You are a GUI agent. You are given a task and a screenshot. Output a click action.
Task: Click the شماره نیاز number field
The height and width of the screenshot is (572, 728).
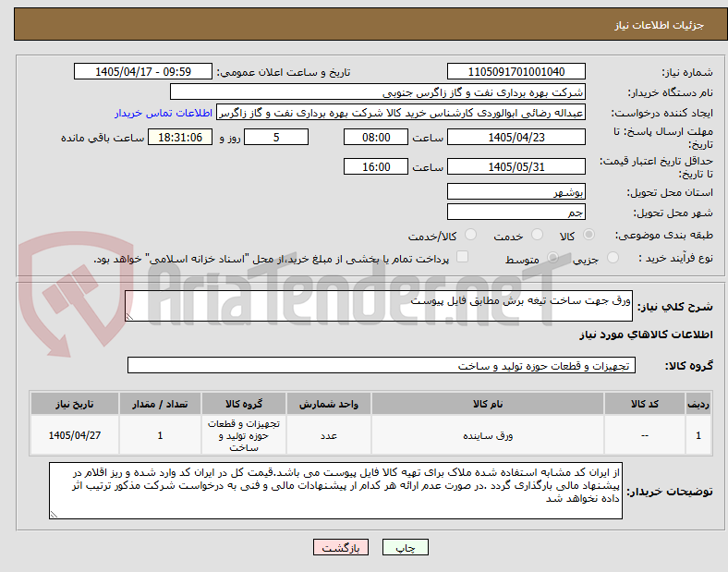(516, 72)
